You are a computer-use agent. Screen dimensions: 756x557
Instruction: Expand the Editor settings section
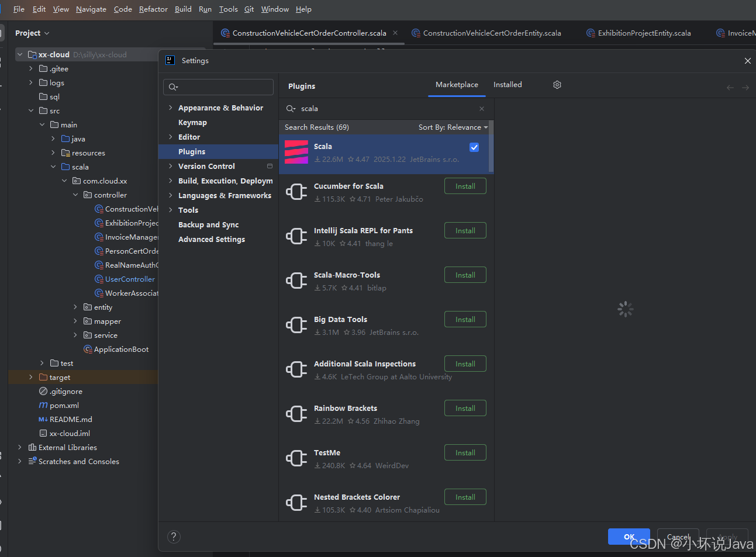pyautogui.click(x=170, y=137)
